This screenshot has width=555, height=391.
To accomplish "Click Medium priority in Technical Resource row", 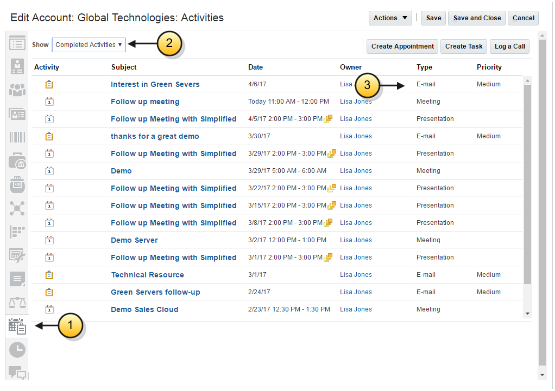I will [x=488, y=275].
